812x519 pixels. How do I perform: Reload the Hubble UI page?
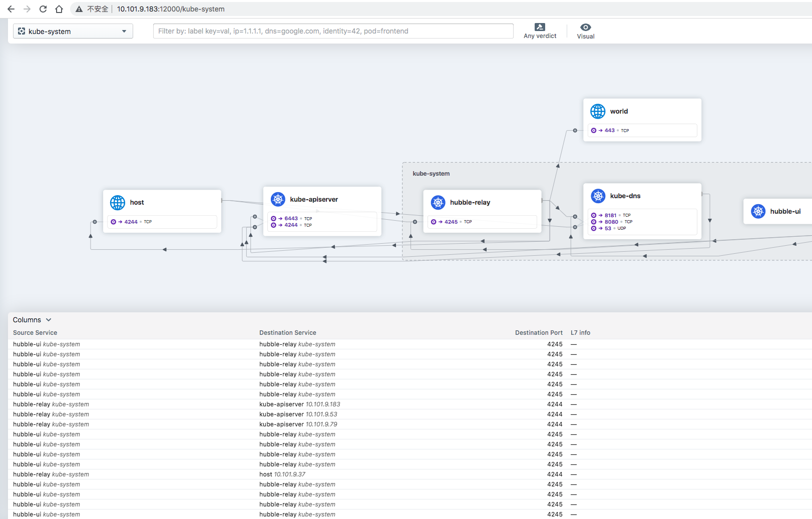[x=43, y=9]
